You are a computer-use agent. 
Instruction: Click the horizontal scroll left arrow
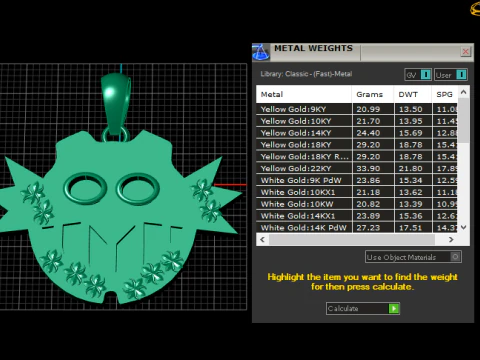tap(262, 239)
